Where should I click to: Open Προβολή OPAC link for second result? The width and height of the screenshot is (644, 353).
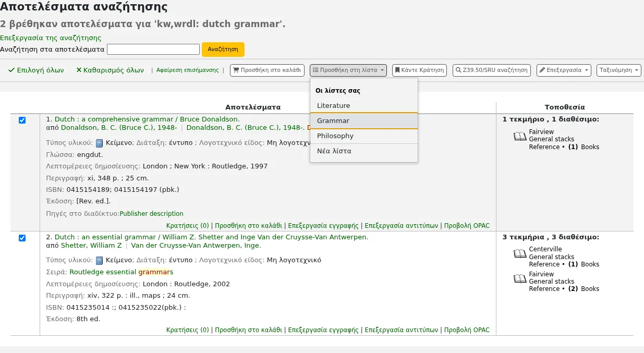tap(467, 330)
